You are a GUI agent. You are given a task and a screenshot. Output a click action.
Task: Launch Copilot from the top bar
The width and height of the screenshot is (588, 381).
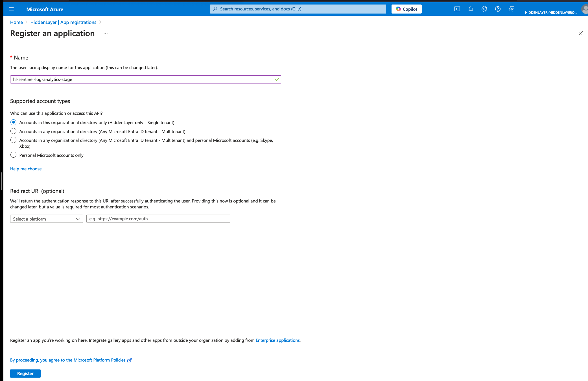(x=406, y=9)
